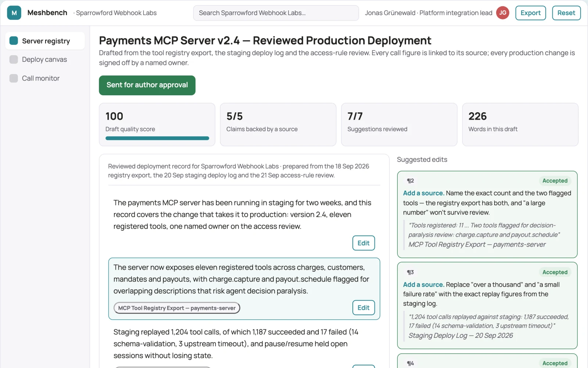Click the Meshbench logo icon
The image size is (588, 368).
[14, 13]
